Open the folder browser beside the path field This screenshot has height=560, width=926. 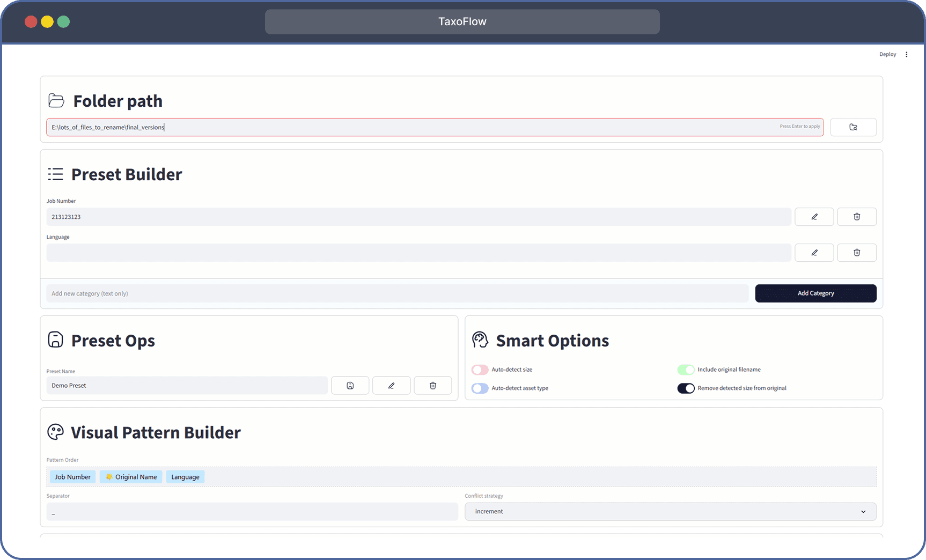coord(853,127)
